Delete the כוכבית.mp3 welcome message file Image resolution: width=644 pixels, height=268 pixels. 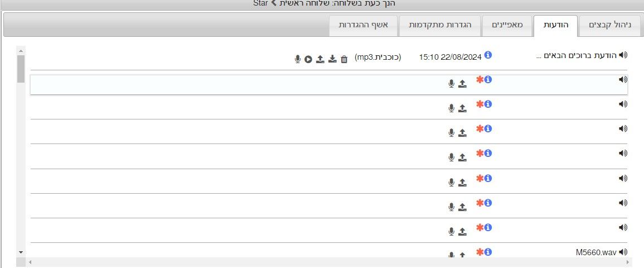[344, 59]
